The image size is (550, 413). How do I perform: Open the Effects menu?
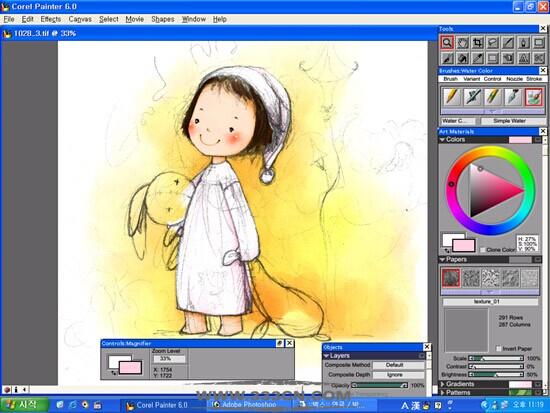[51, 19]
